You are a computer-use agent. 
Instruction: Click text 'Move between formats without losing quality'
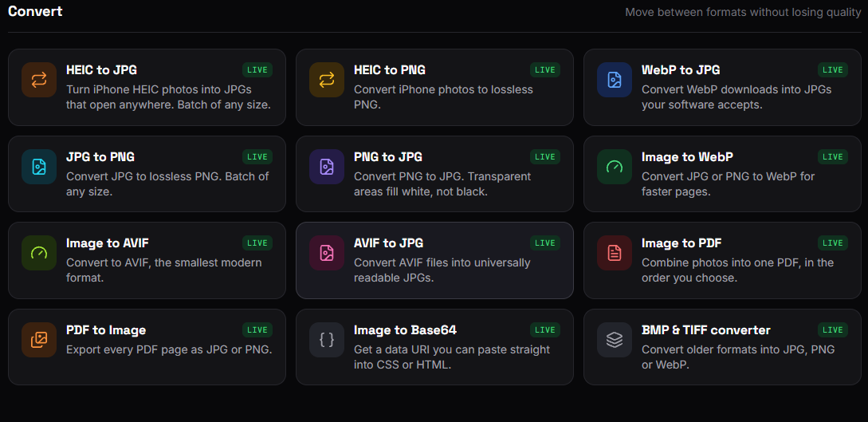[743, 12]
